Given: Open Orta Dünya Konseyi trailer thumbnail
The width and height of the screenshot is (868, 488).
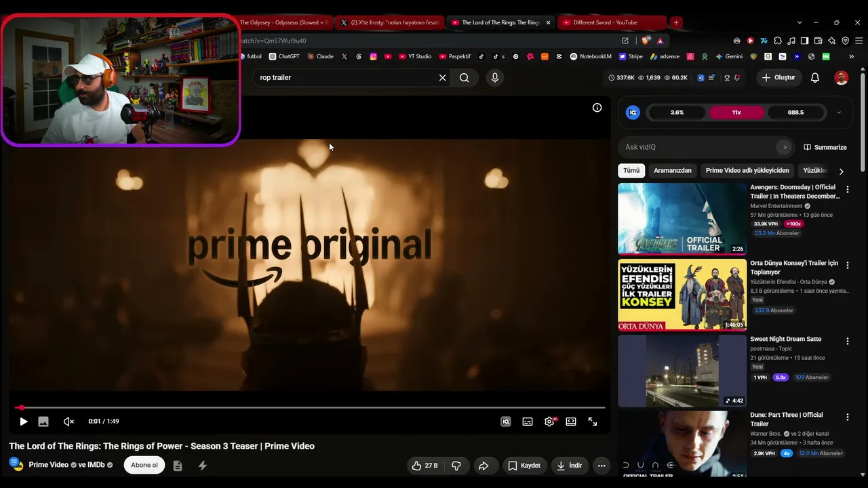Looking at the screenshot, I should point(682,295).
